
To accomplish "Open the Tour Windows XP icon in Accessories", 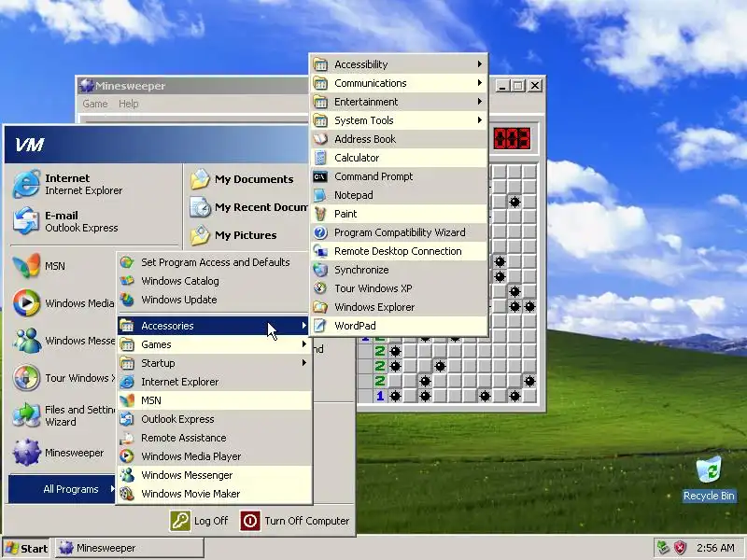I will point(320,288).
